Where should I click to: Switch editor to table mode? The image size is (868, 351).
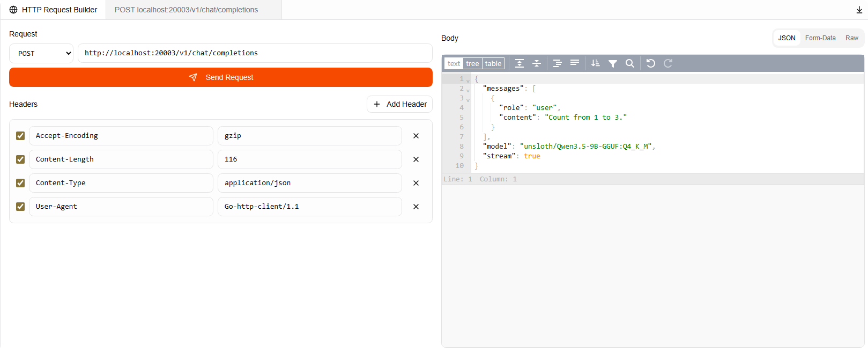point(493,63)
